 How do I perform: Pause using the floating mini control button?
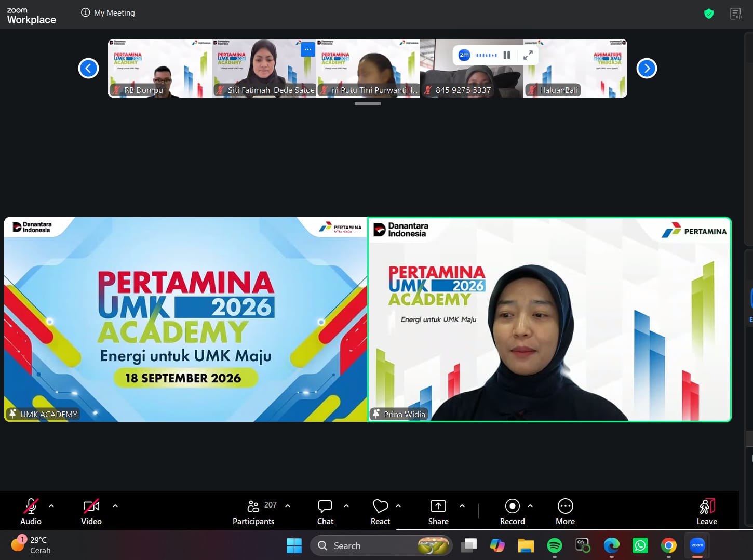(507, 55)
